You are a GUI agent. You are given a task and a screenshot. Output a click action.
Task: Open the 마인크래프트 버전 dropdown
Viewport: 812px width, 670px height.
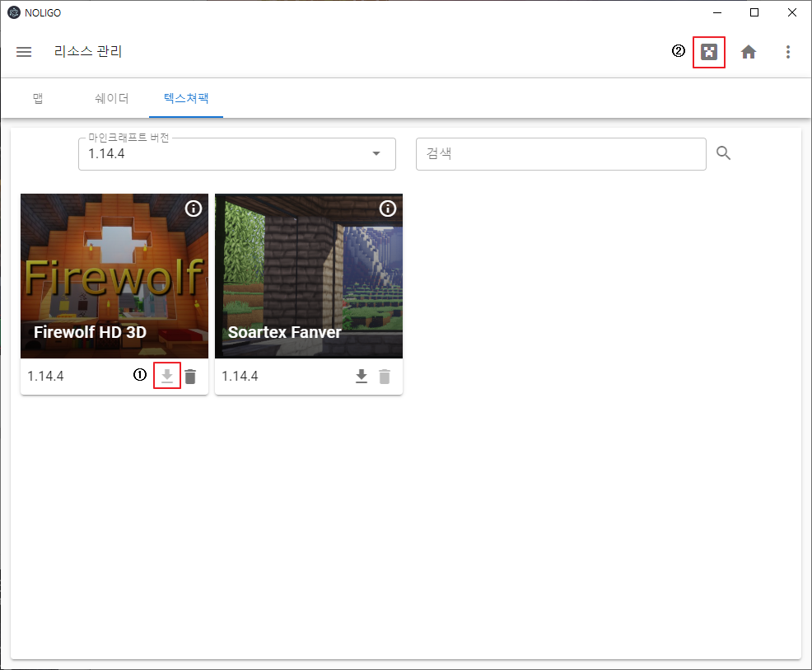(237, 154)
